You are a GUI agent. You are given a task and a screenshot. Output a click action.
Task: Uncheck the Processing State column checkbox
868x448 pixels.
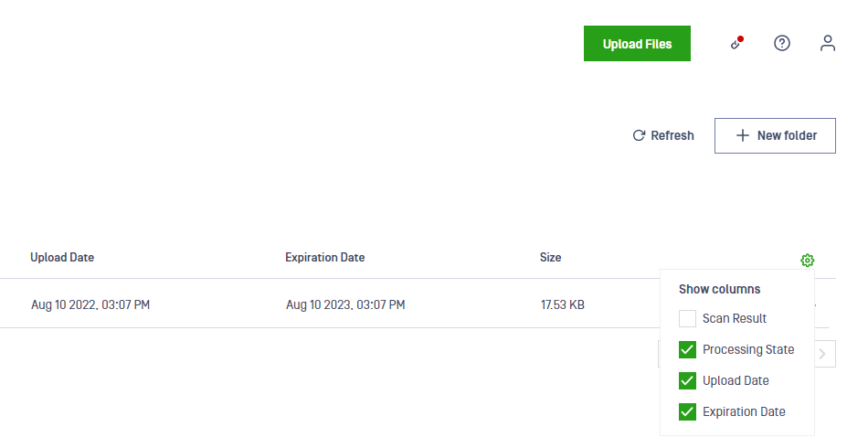[x=687, y=349]
